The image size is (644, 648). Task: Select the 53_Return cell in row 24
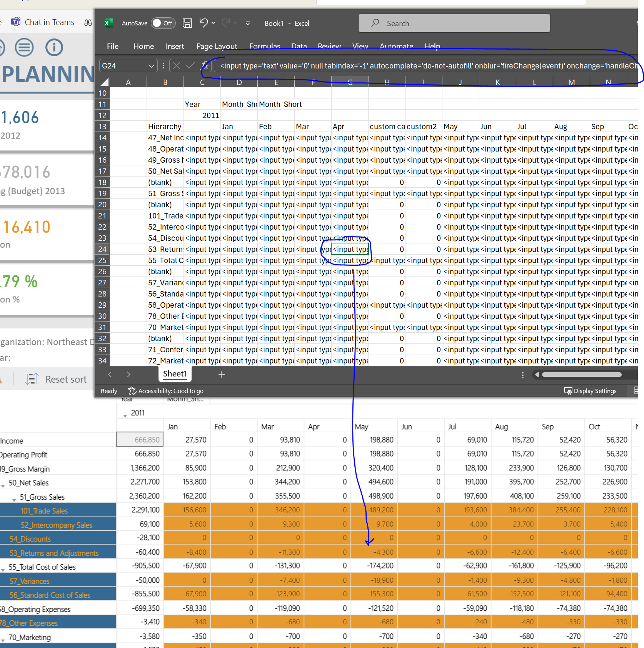point(165,249)
